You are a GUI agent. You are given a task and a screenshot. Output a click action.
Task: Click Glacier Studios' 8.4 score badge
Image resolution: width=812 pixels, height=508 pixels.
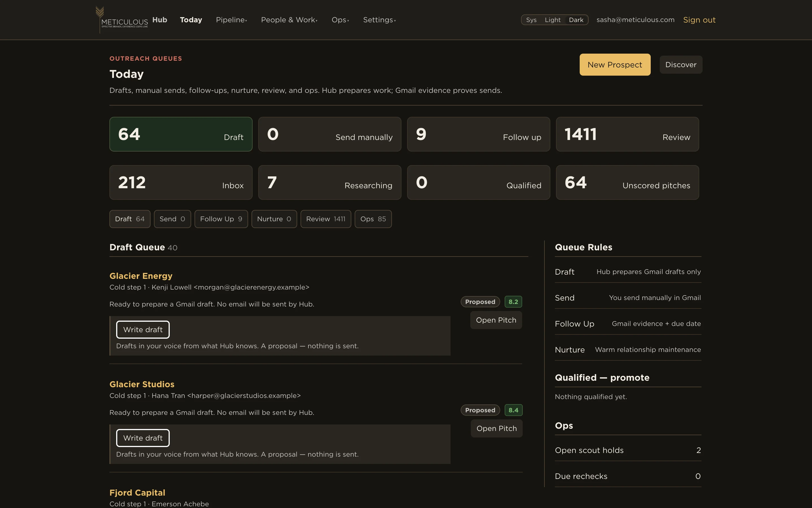[x=513, y=410]
